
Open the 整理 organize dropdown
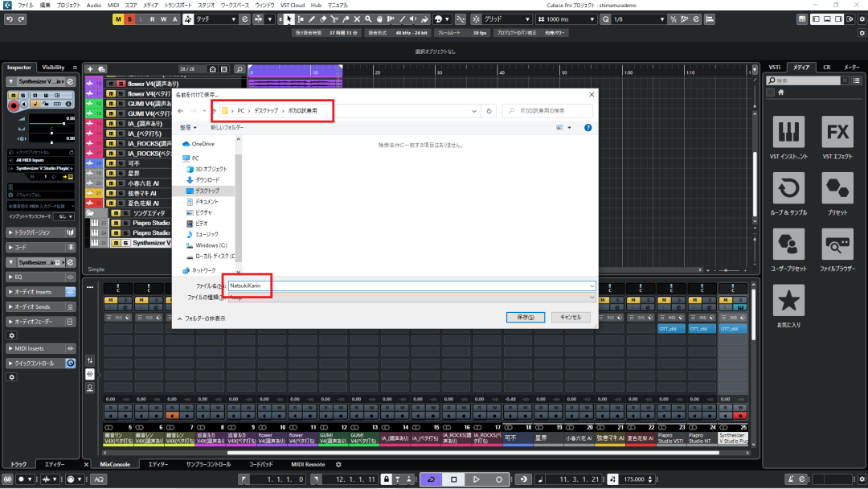coord(188,127)
